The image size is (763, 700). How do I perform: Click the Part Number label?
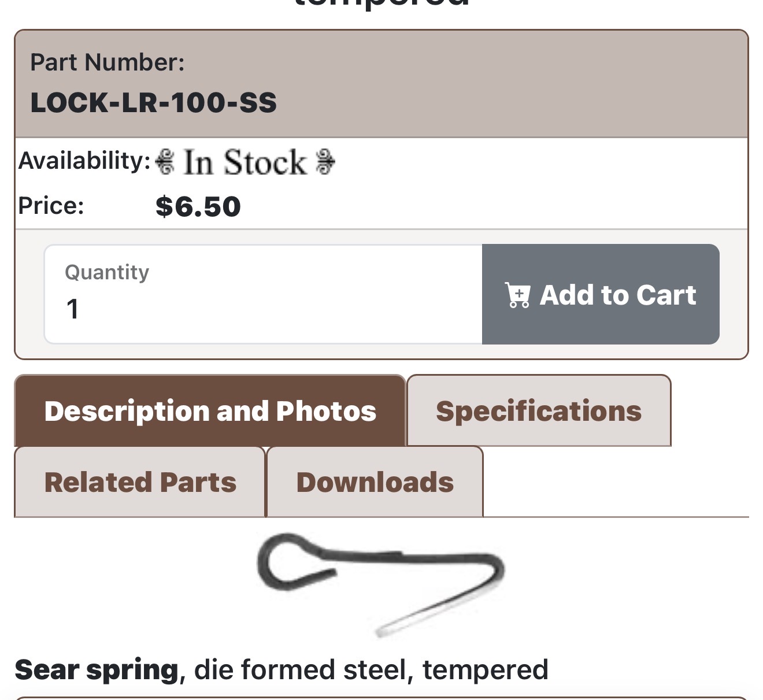pos(108,62)
